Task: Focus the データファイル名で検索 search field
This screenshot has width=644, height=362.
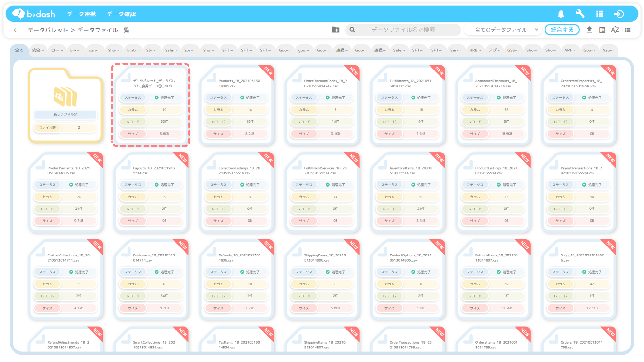Action: 403,30
